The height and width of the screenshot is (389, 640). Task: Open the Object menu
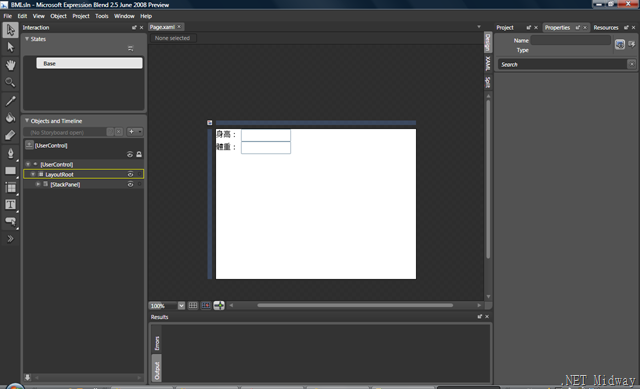pyautogui.click(x=58, y=16)
